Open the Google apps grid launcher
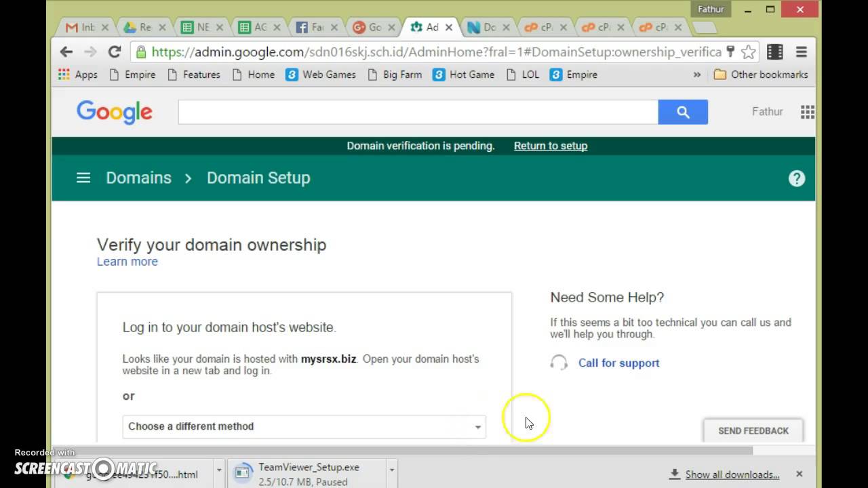 807,112
